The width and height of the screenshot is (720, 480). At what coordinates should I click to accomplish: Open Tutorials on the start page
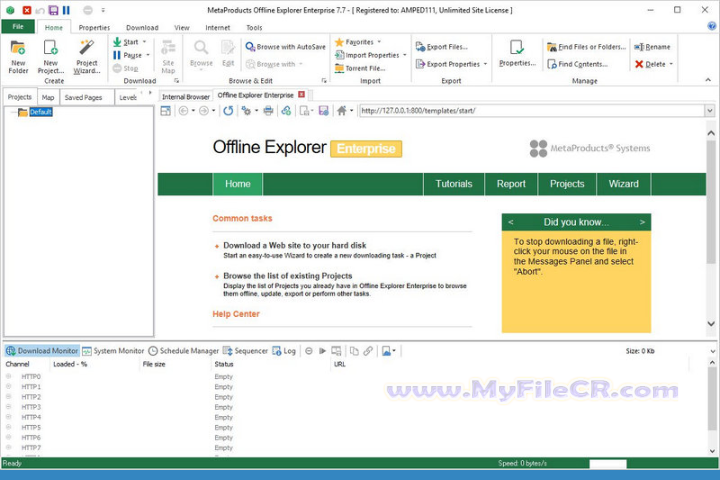coord(454,184)
